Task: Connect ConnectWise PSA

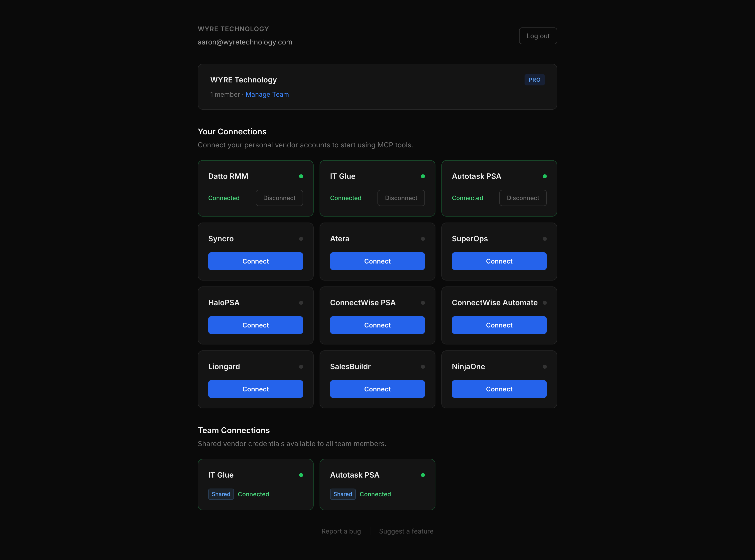Action: pos(377,325)
